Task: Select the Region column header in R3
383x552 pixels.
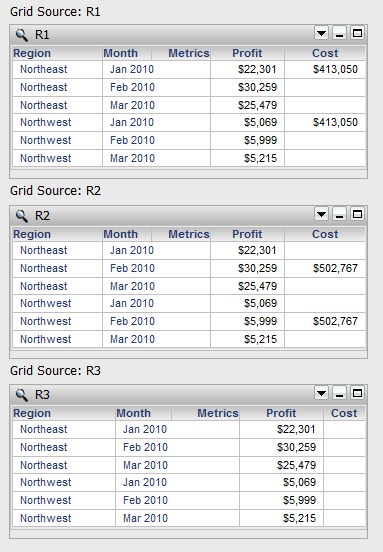Action: click(32, 413)
